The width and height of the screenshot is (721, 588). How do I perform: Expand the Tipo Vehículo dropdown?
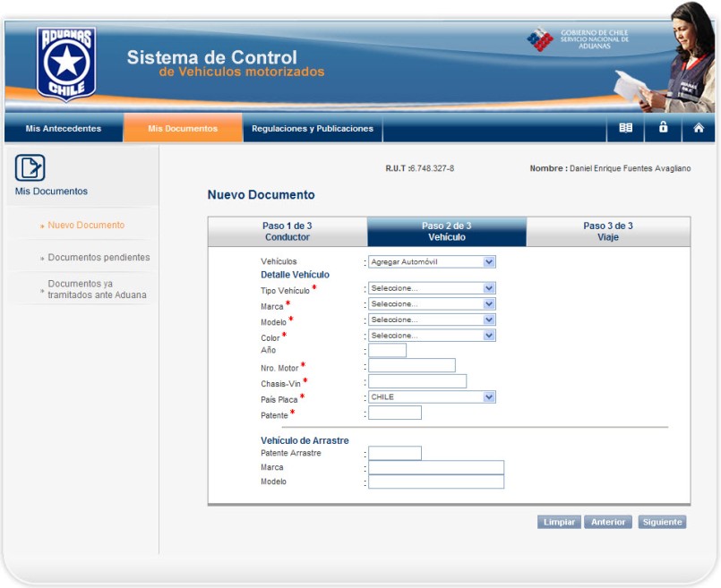point(432,288)
